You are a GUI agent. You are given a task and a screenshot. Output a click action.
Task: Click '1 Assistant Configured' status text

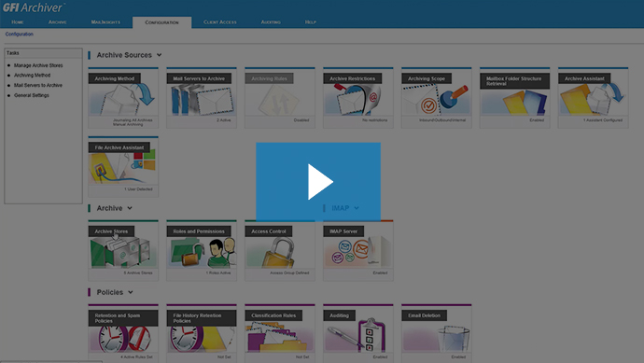pos(603,120)
